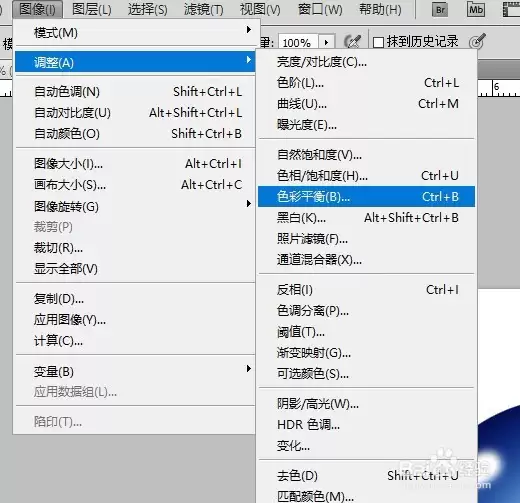The width and height of the screenshot is (520, 503).
Task: Select 曲线(U) curves adjustment
Action: [x=366, y=104]
